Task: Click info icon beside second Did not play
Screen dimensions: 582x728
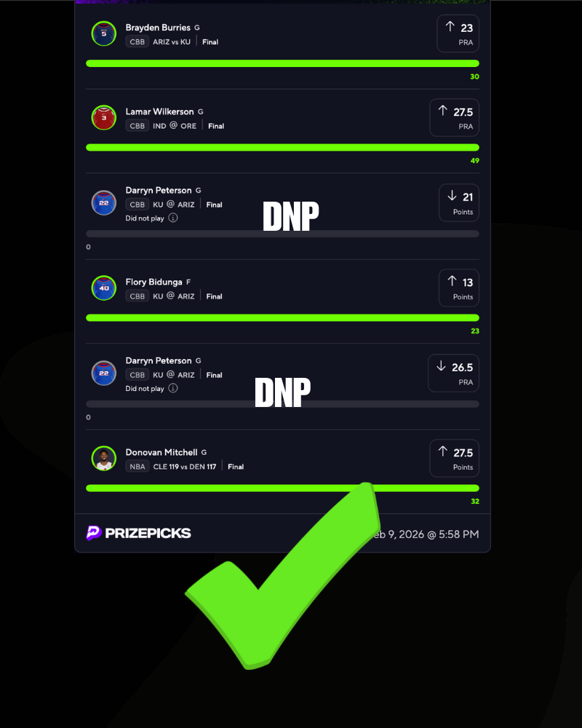Action: click(173, 388)
